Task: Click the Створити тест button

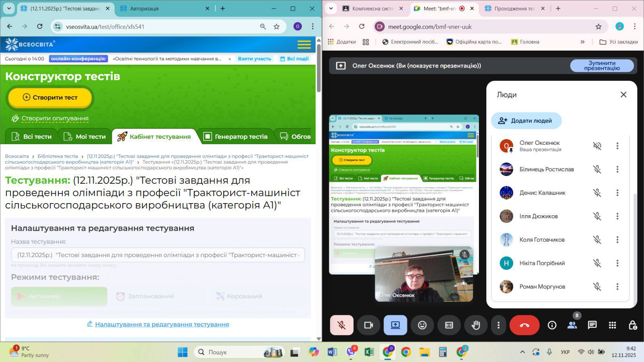Action: click(x=50, y=97)
